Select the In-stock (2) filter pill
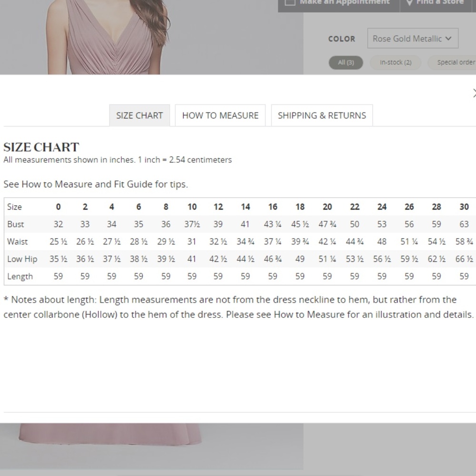 tap(395, 62)
